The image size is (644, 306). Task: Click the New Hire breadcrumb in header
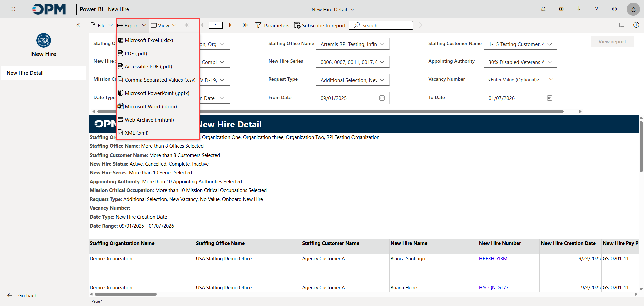coord(118,9)
